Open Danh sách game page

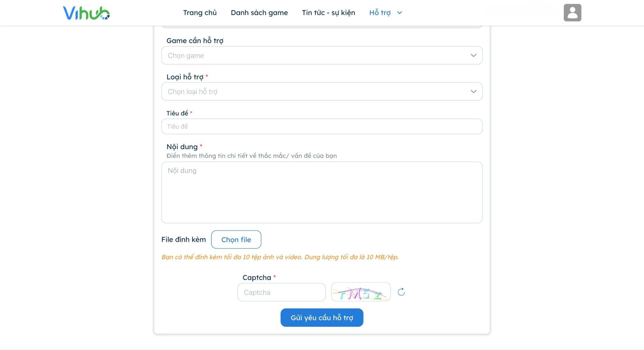[259, 13]
